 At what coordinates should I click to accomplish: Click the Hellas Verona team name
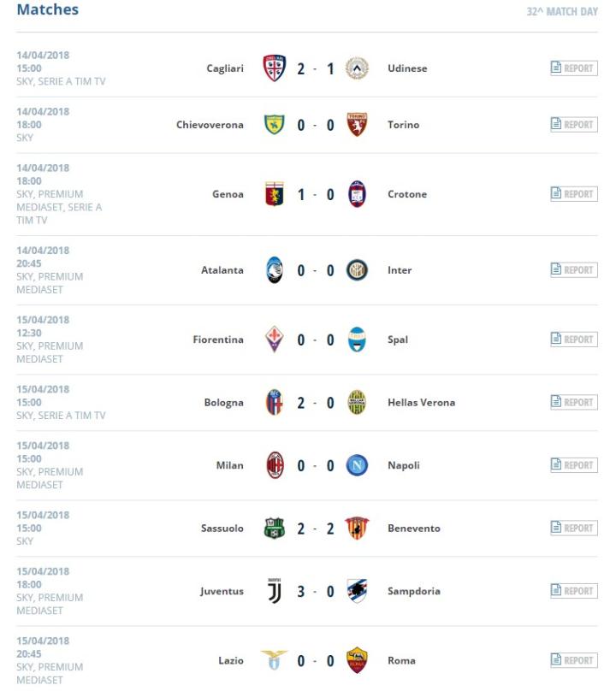pyautogui.click(x=421, y=403)
